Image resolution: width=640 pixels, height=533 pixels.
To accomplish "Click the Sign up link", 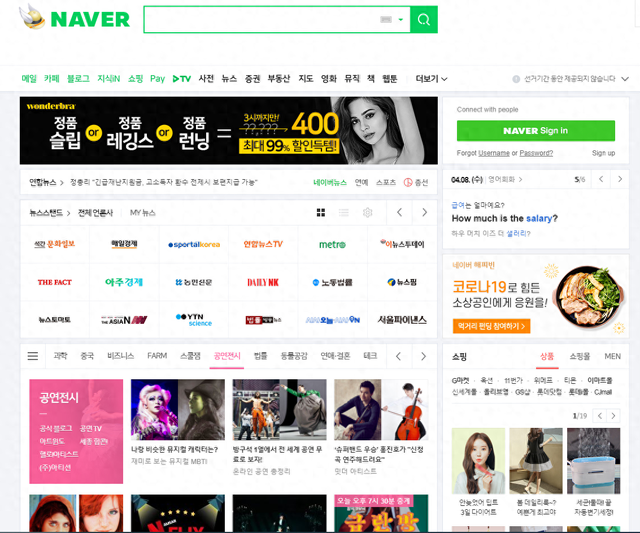I will pos(603,153).
